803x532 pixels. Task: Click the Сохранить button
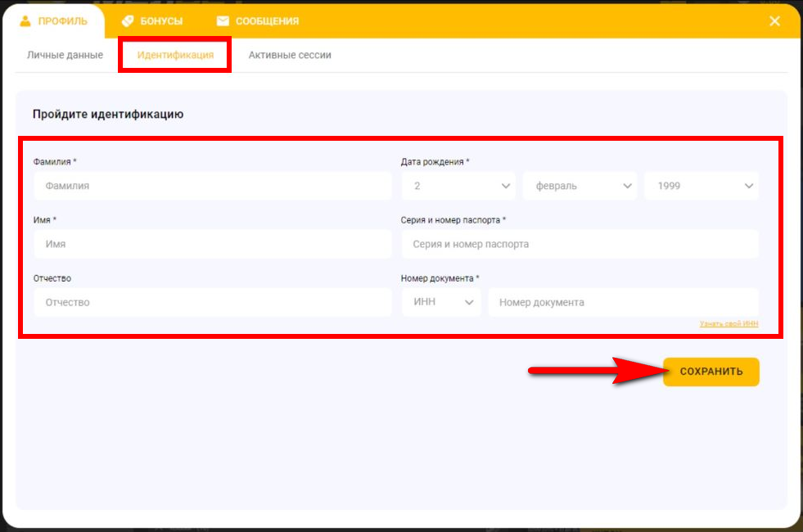point(711,372)
